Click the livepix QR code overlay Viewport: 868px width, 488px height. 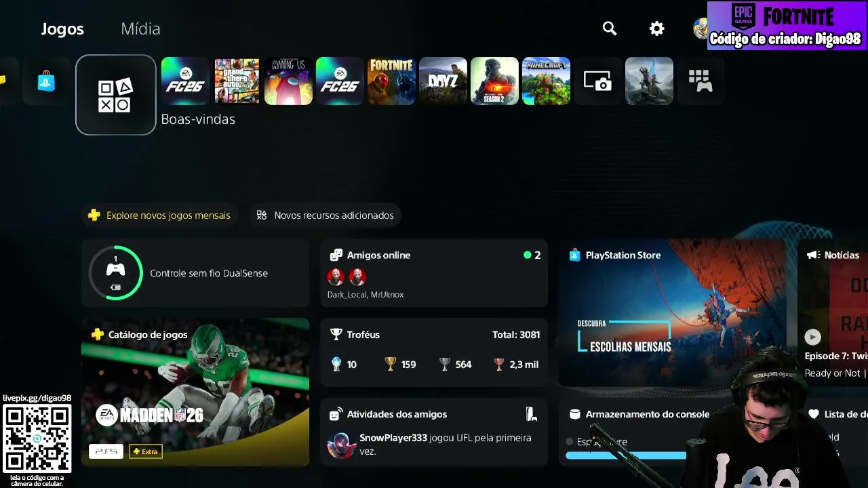[37, 439]
